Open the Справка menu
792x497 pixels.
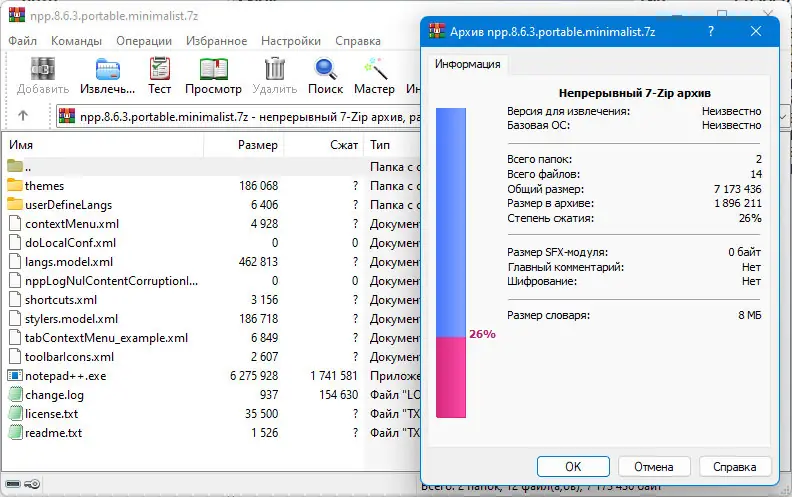(x=358, y=41)
